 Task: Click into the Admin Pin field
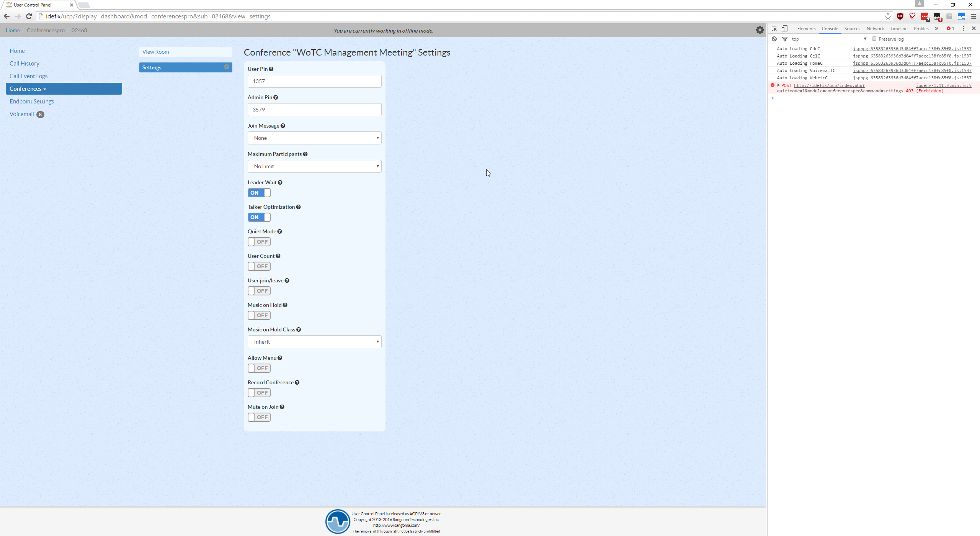click(x=315, y=110)
